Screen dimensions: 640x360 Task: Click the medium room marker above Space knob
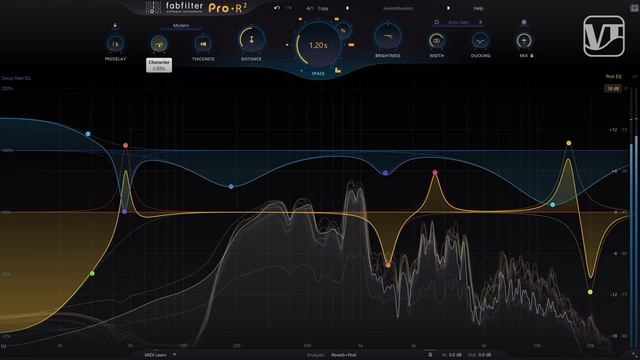pyautogui.click(x=336, y=19)
